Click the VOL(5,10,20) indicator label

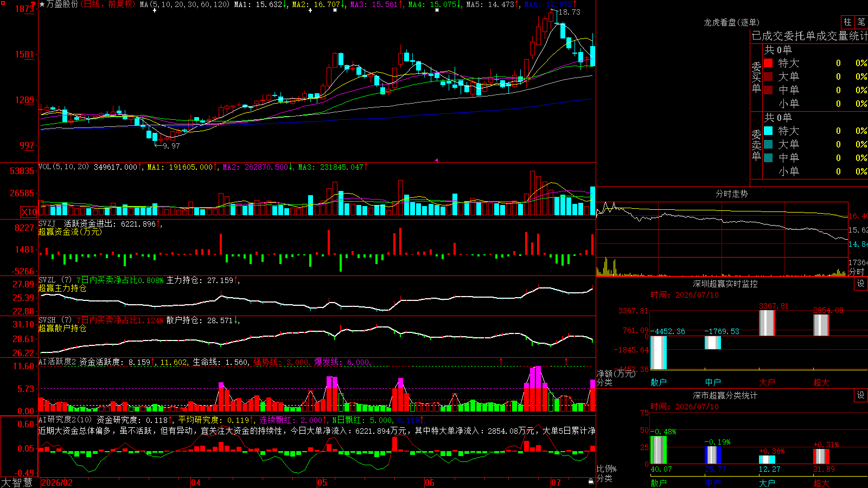pos(63,167)
